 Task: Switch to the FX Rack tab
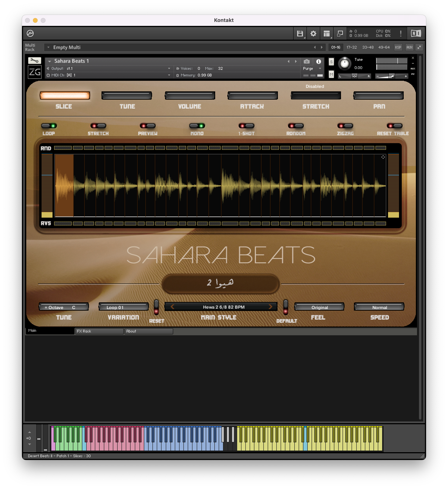pyautogui.click(x=99, y=331)
